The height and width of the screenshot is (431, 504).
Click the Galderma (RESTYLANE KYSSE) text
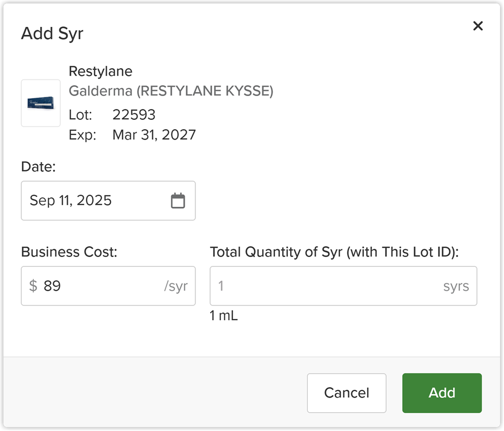click(171, 91)
